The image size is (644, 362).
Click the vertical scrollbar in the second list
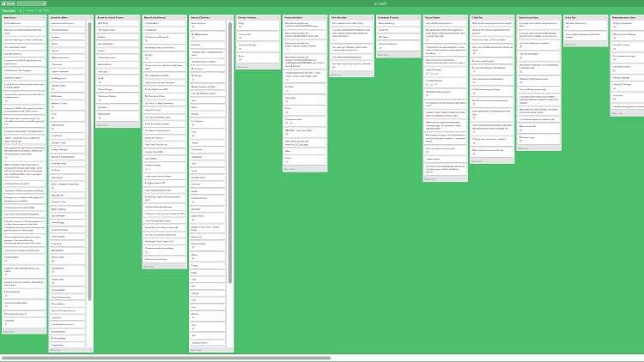click(89, 161)
